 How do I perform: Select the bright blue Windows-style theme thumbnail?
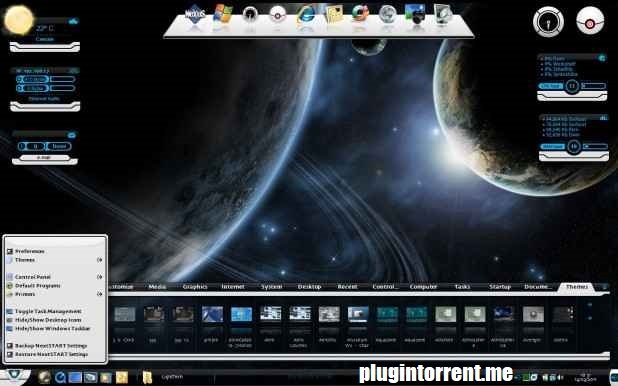point(241,315)
